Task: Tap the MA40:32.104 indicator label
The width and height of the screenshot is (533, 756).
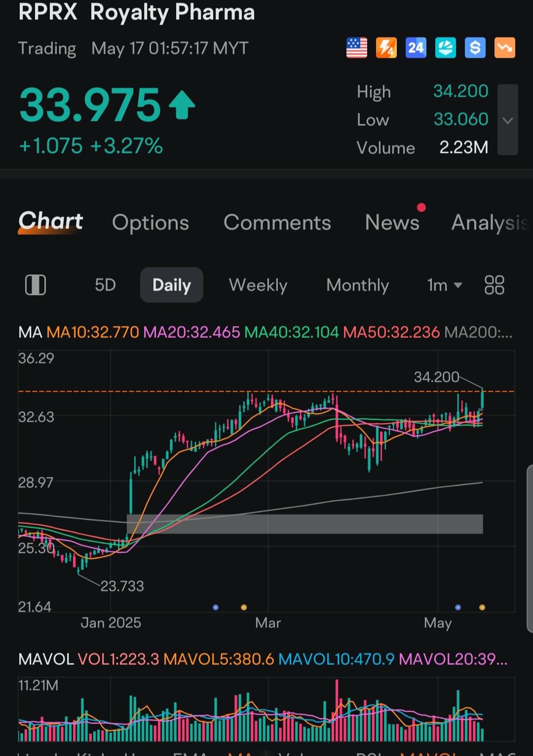Action: (292, 332)
